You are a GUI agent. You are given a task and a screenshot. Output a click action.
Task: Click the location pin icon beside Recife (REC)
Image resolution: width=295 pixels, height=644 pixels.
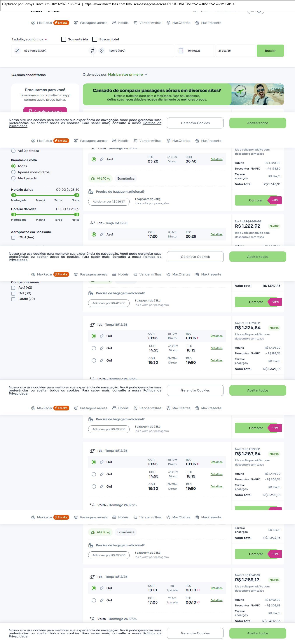click(x=102, y=51)
